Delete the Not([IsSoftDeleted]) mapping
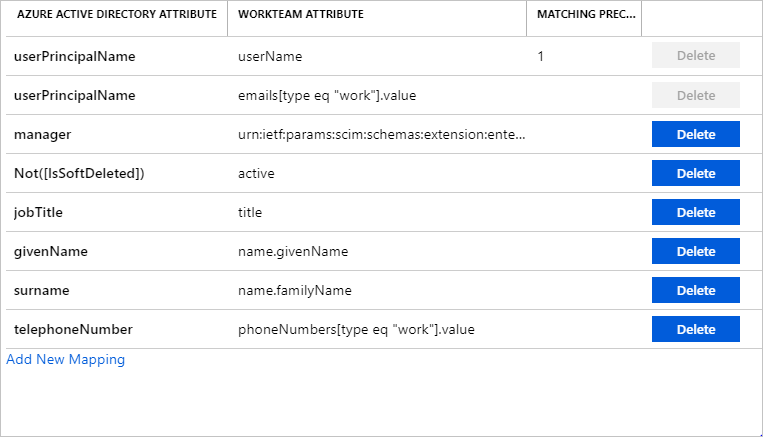Viewport: 763px width, 437px height. click(695, 173)
